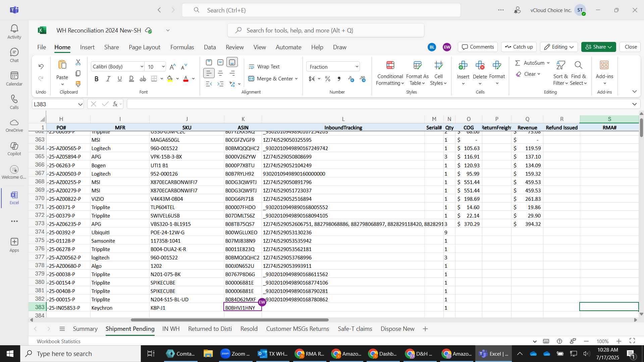Toggle bottom vertical alignment
Image resolution: width=644 pixels, height=362 pixels.
coord(232,62)
